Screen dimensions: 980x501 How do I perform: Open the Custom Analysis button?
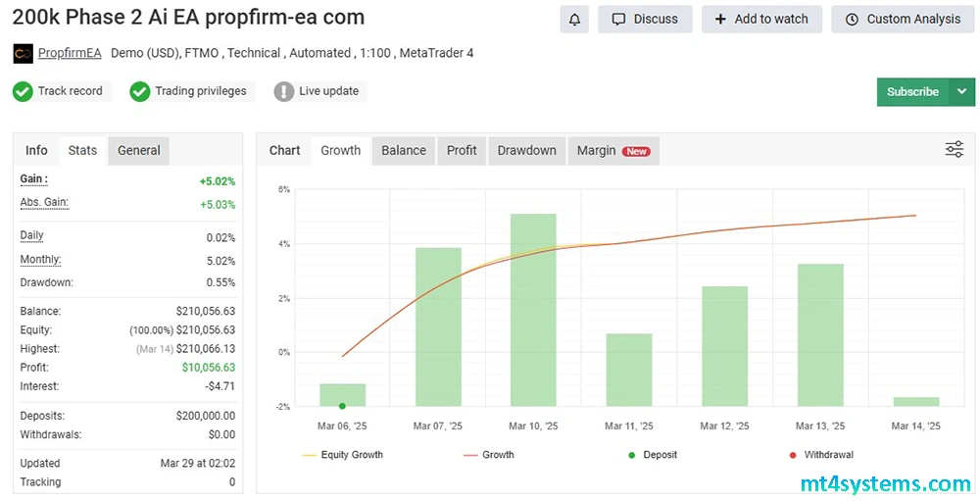(x=903, y=20)
